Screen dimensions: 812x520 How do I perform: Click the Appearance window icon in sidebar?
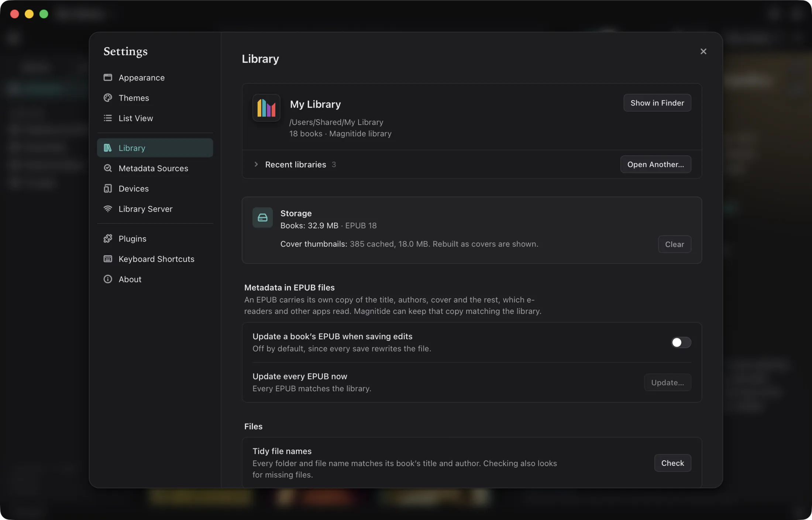click(108, 77)
